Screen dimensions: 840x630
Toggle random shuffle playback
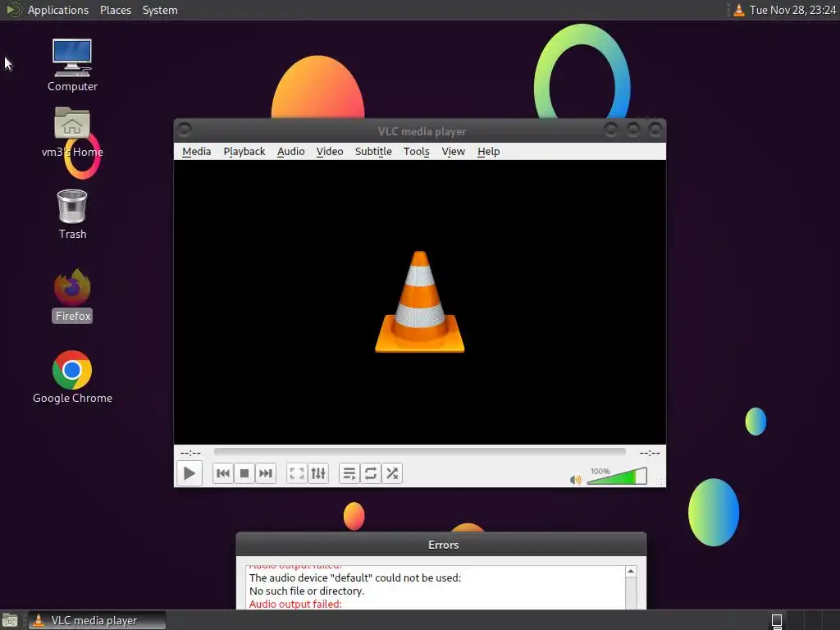(392, 473)
